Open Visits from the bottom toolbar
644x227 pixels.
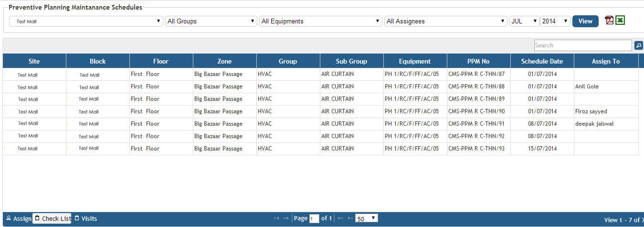click(85, 219)
